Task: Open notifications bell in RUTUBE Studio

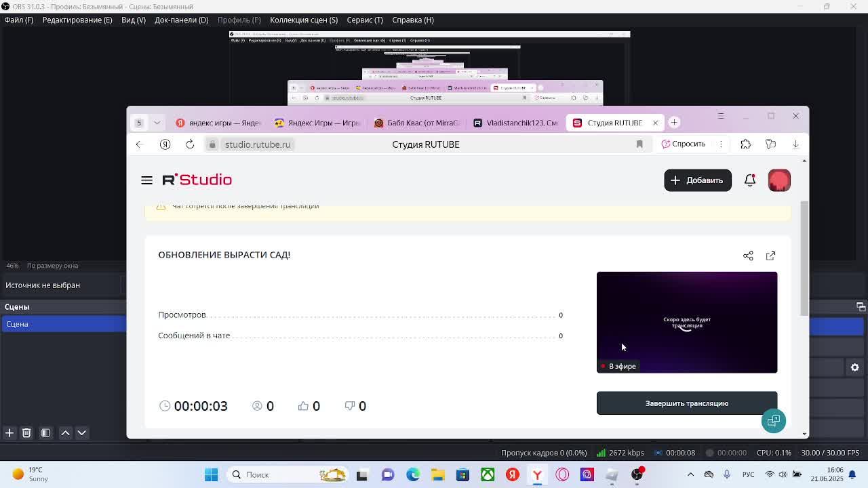Action: pos(749,180)
